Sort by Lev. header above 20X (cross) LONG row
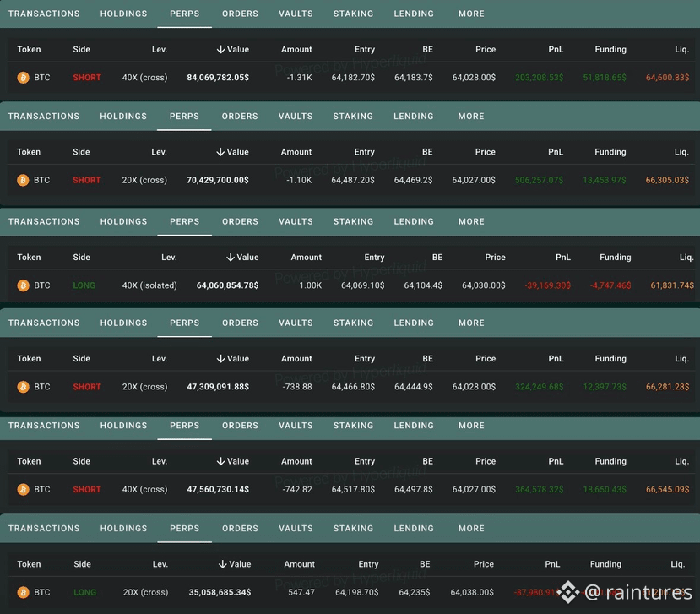The height and width of the screenshot is (614, 700). [160, 564]
